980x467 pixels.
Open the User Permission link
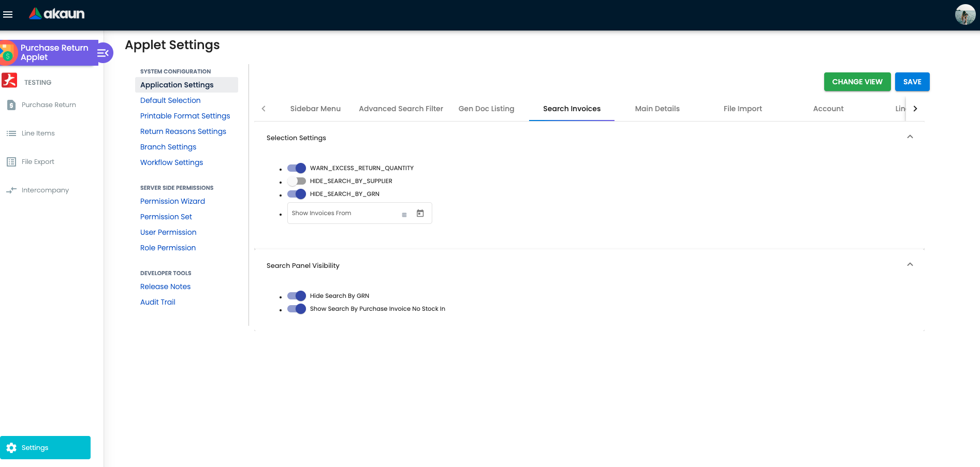pos(168,232)
